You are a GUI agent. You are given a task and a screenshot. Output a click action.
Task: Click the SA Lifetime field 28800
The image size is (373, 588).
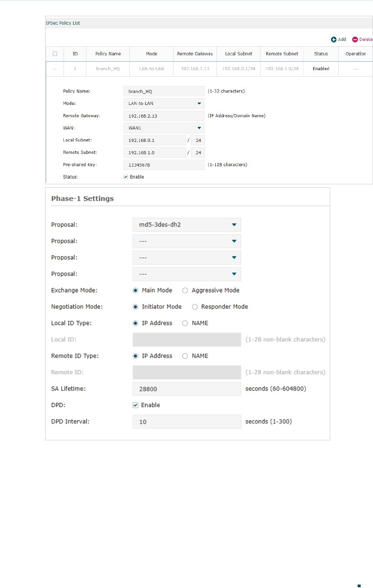point(187,389)
